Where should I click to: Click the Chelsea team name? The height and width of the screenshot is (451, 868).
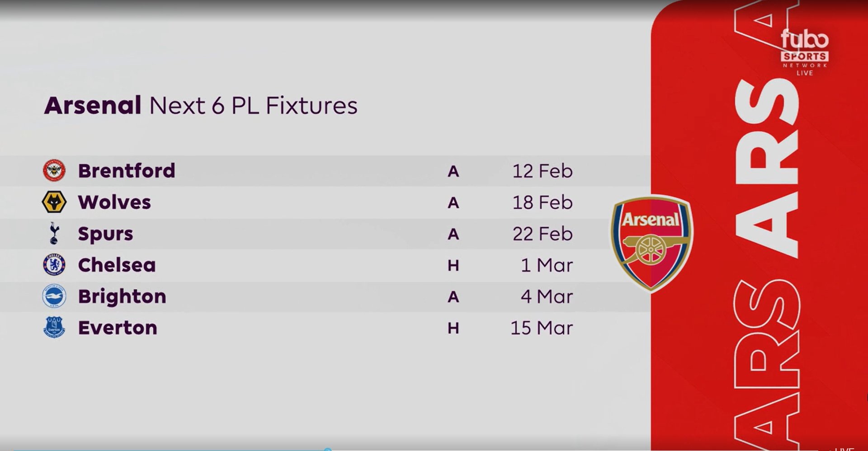pos(117,265)
